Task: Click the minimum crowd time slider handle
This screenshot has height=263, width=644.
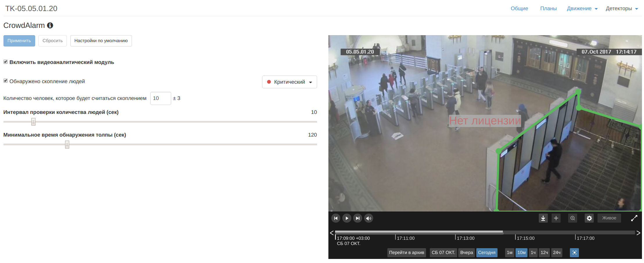Action: [67, 144]
